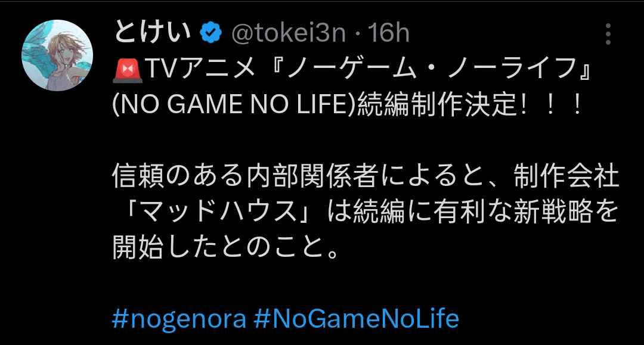Open the #nogenora hashtag
Screen dimensions: 644x345
(179, 319)
